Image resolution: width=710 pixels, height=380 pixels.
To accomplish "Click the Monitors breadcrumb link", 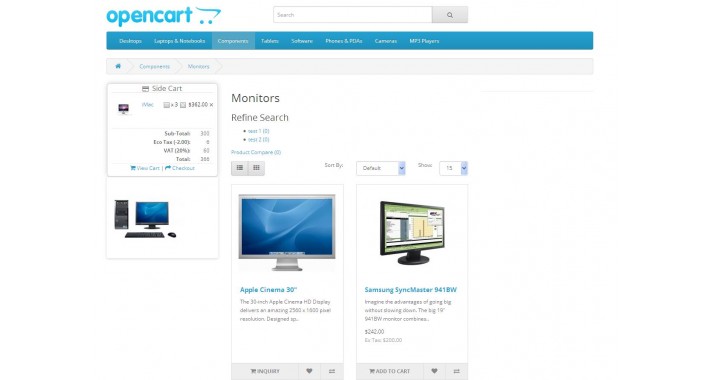I will point(199,66).
